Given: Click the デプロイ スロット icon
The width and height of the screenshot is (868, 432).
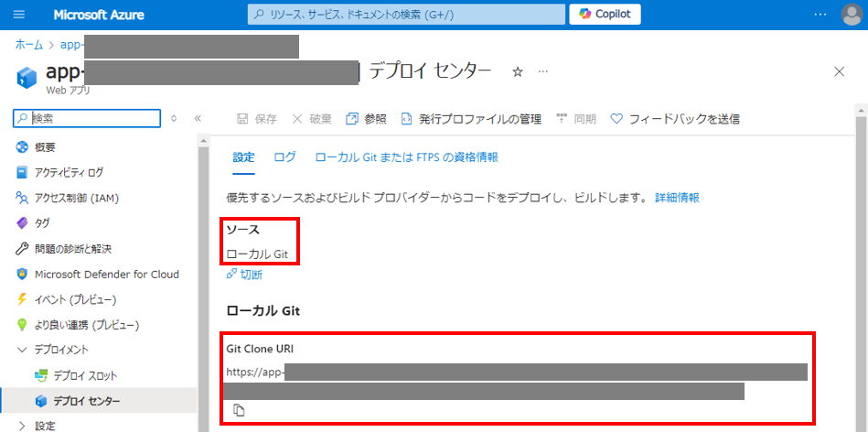Looking at the screenshot, I should pyautogui.click(x=40, y=375).
